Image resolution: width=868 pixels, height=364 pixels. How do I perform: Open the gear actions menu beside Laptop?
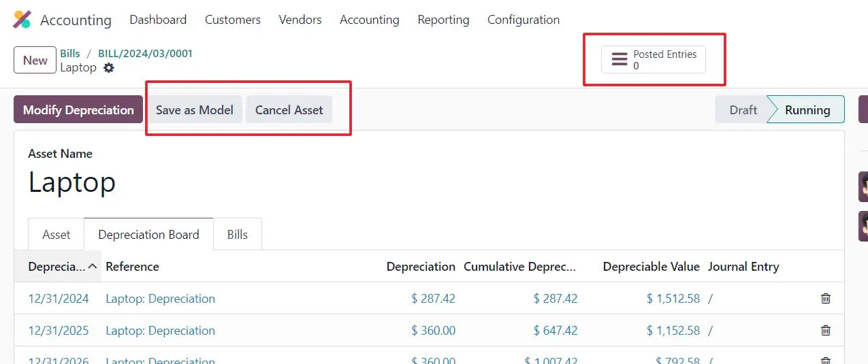coord(109,68)
